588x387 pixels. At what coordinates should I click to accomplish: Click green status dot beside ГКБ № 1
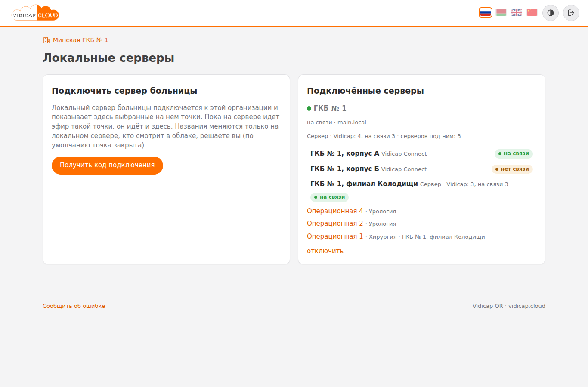(x=309, y=108)
